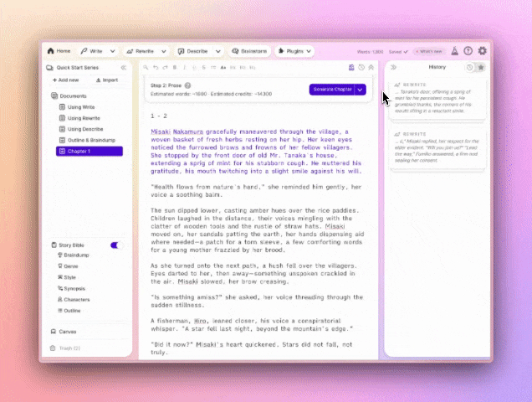The height and width of the screenshot is (402, 532).
Task: Toggle the Story Bible switch
Action: click(x=116, y=245)
